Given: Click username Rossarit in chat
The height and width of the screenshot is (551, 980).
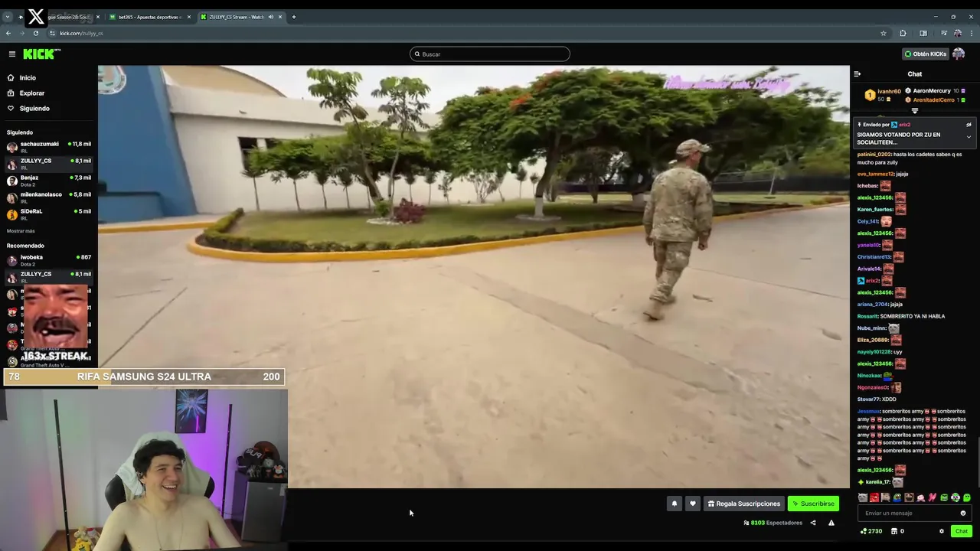Looking at the screenshot, I should coord(867,316).
